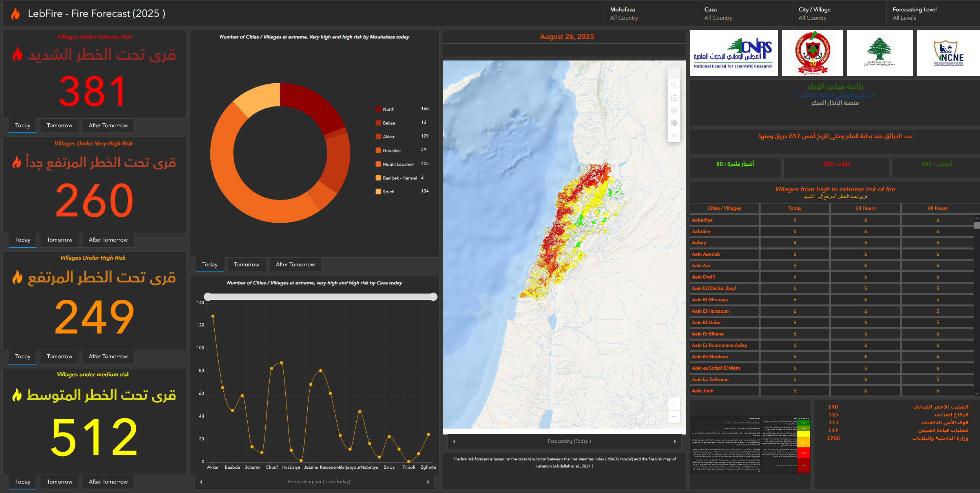The height and width of the screenshot is (493, 980).
Task: Select After Tomorrow tab under the donut chart
Action: [x=296, y=265]
